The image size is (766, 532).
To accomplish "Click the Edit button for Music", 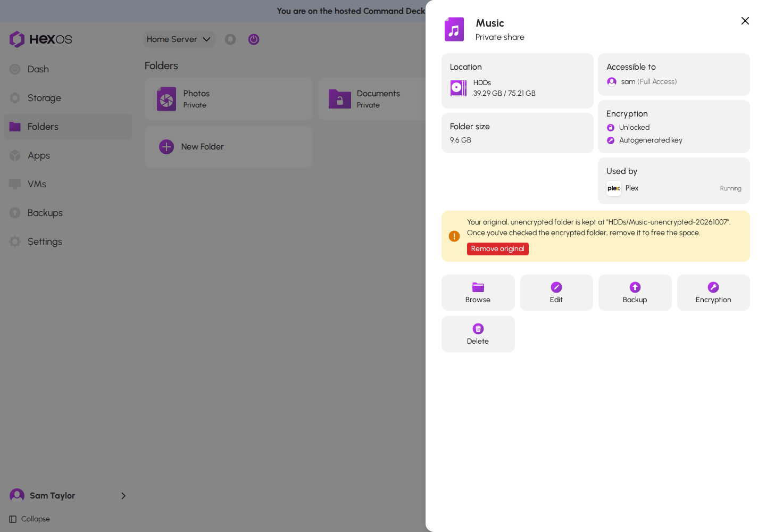I will coord(556,293).
